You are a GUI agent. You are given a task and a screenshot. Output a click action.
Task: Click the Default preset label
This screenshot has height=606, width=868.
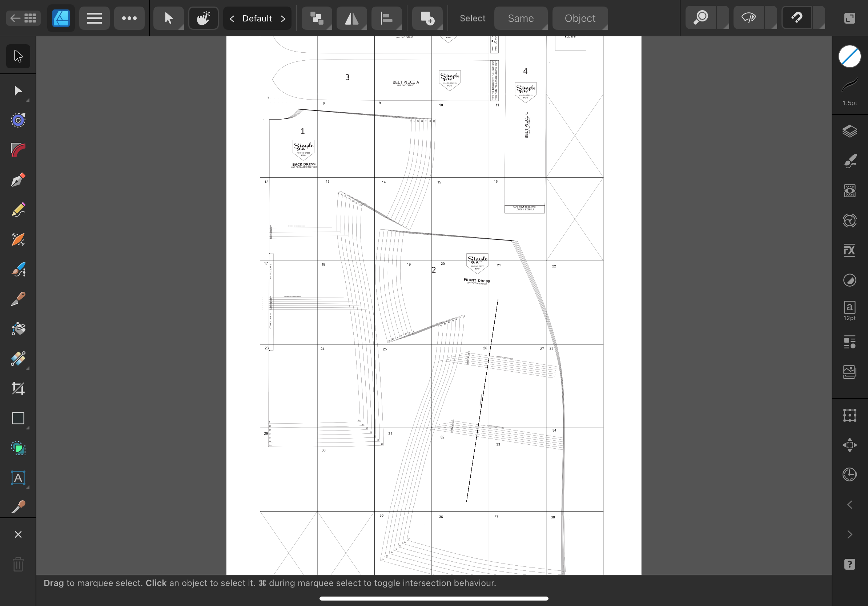pos(257,18)
